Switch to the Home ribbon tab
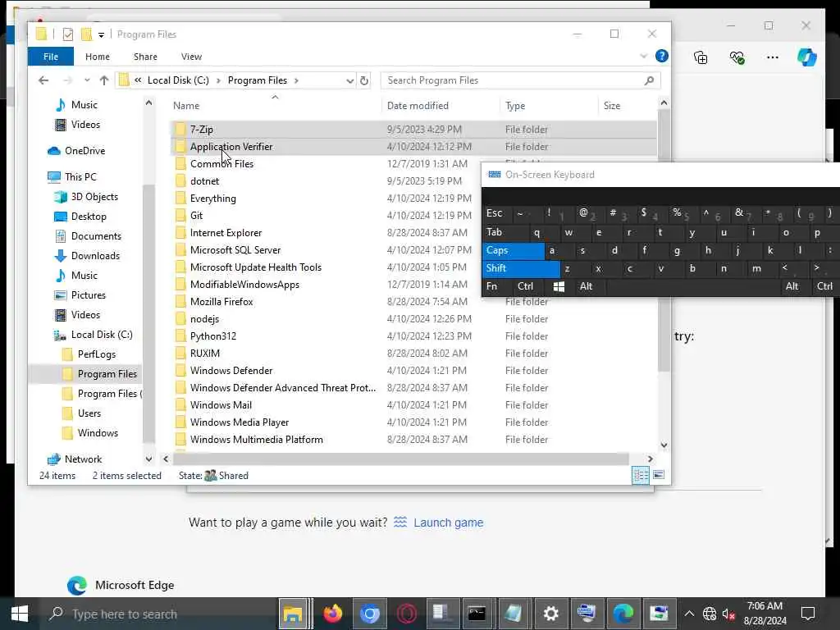 tap(98, 57)
